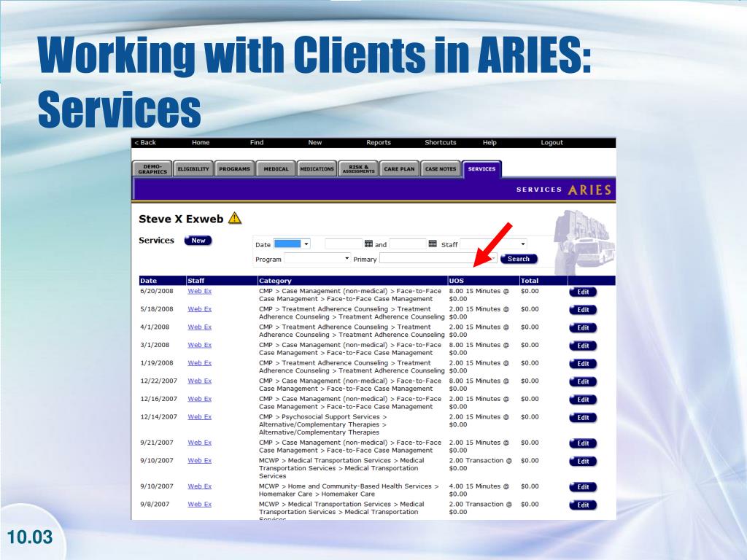Edit the 12/22/2007 service entry

coord(583,382)
